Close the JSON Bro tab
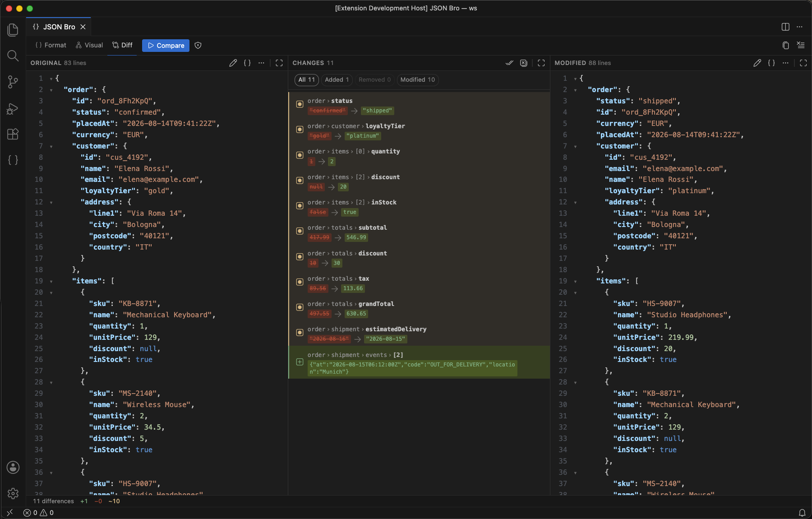 tap(83, 27)
